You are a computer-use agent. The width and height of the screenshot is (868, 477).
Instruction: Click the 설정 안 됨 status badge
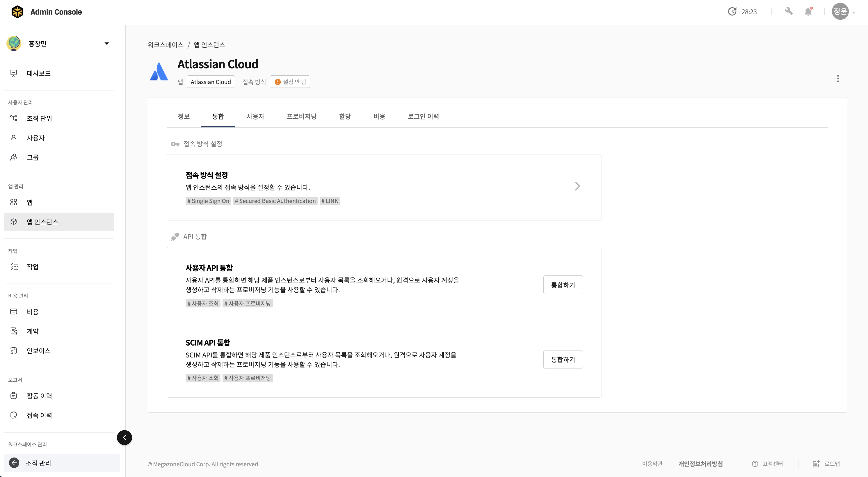(290, 82)
